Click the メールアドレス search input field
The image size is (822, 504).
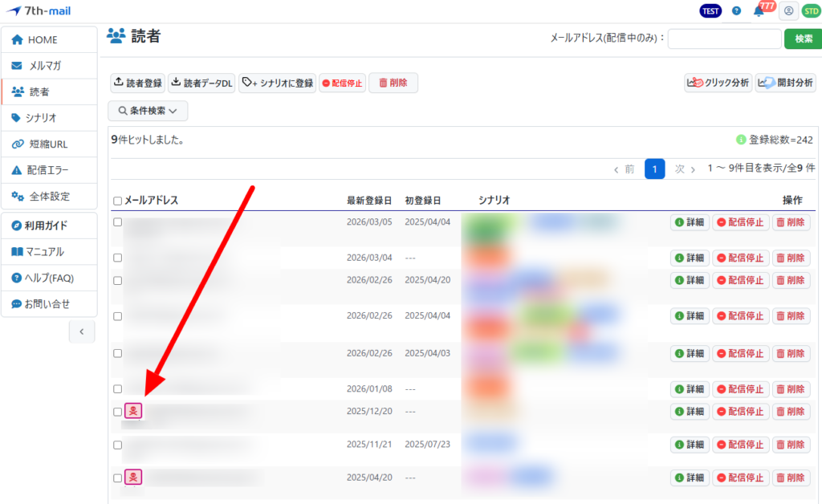click(724, 39)
